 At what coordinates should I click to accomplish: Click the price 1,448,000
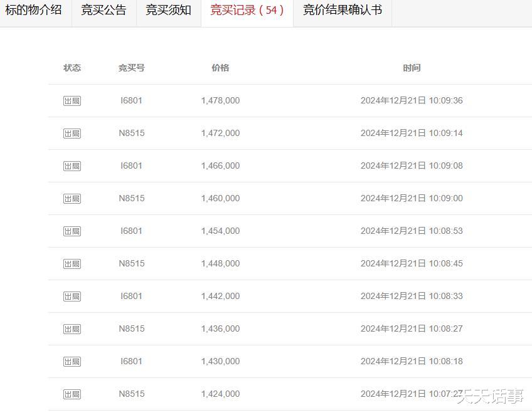221,263
